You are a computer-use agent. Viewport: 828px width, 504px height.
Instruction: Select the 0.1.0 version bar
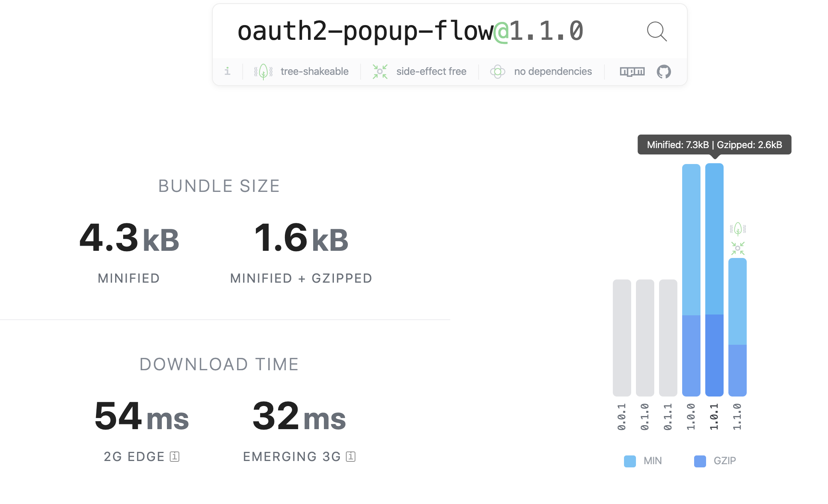pos(645,338)
